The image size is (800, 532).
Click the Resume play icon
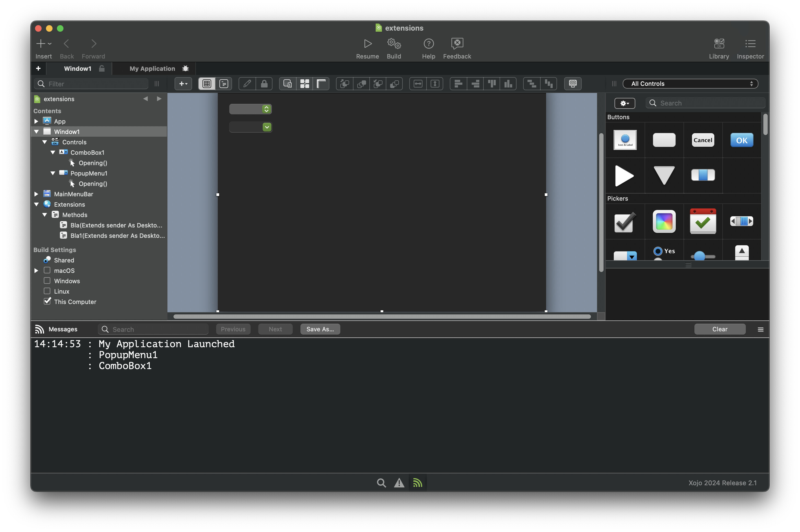click(x=367, y=44)
